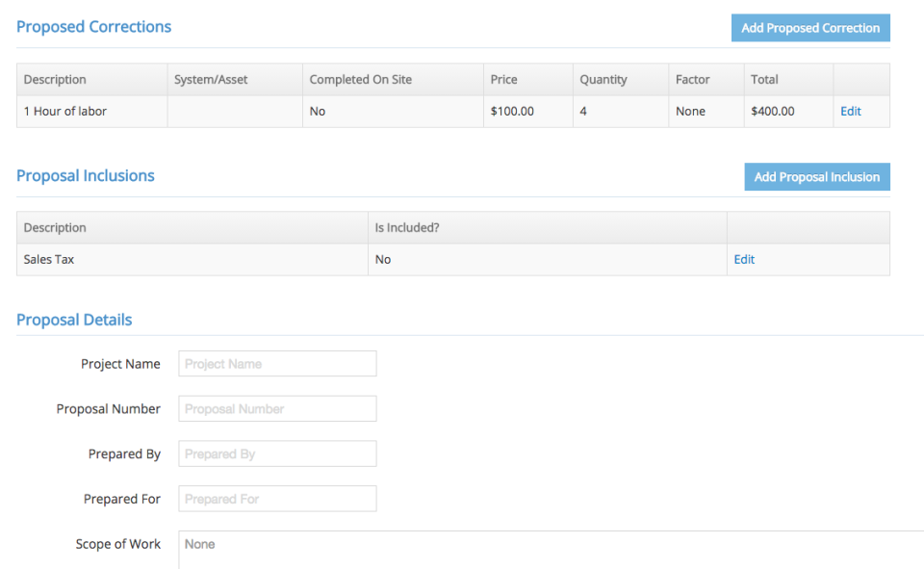The width and height of the screenshot is (924, 569).
Task: Click the Add Proposed Correction button
Action: (x=810, y=28)
